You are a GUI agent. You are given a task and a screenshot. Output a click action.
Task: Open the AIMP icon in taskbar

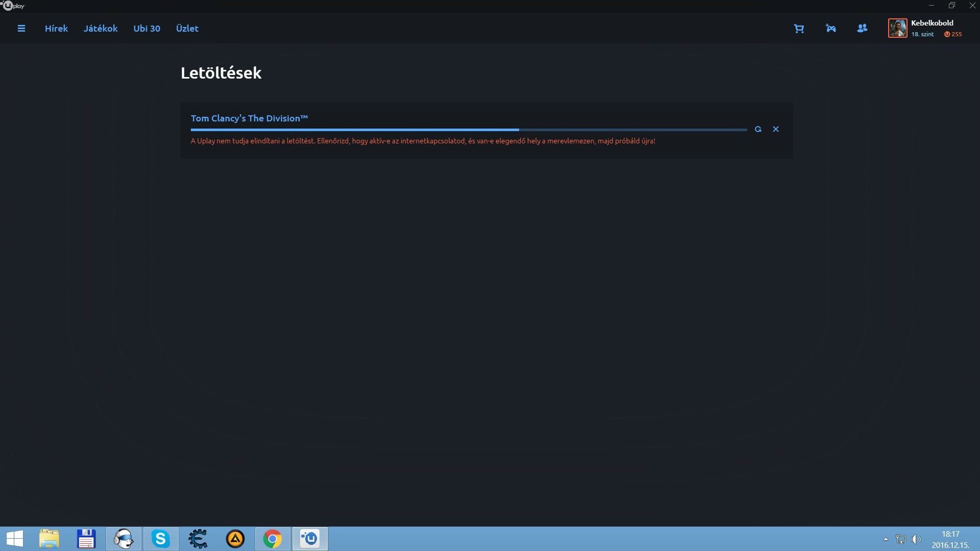[235, 539]
